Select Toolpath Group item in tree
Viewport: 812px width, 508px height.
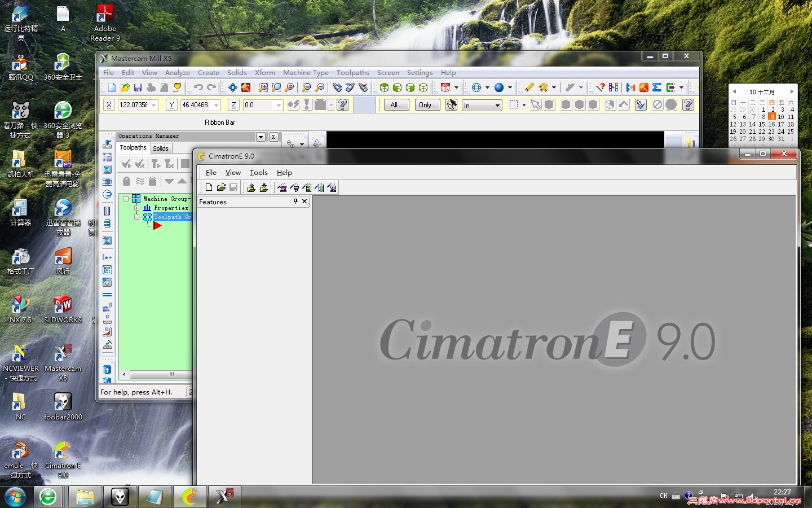(172, 217)
